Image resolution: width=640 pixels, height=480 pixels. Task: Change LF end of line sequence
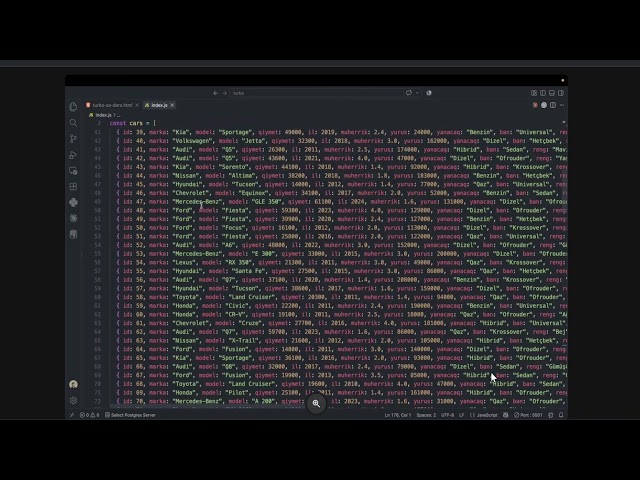point(462,415)
